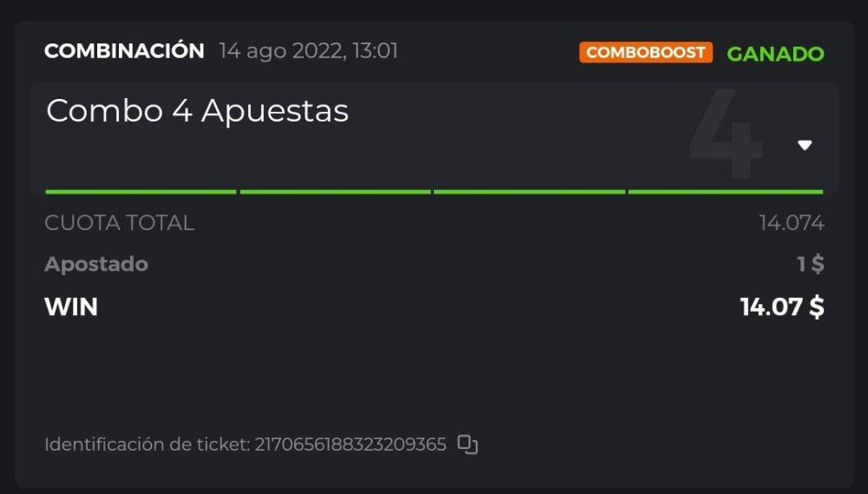Click the COMBINACIÓN heading

[x=124, y=51]
